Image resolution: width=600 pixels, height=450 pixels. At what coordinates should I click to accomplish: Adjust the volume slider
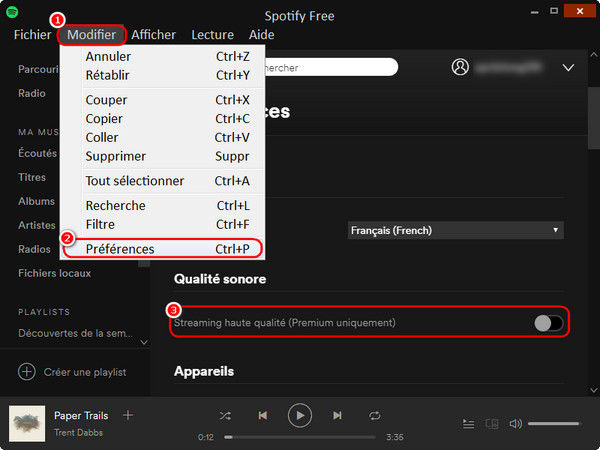pyautogui.click(x=554, y=424)
